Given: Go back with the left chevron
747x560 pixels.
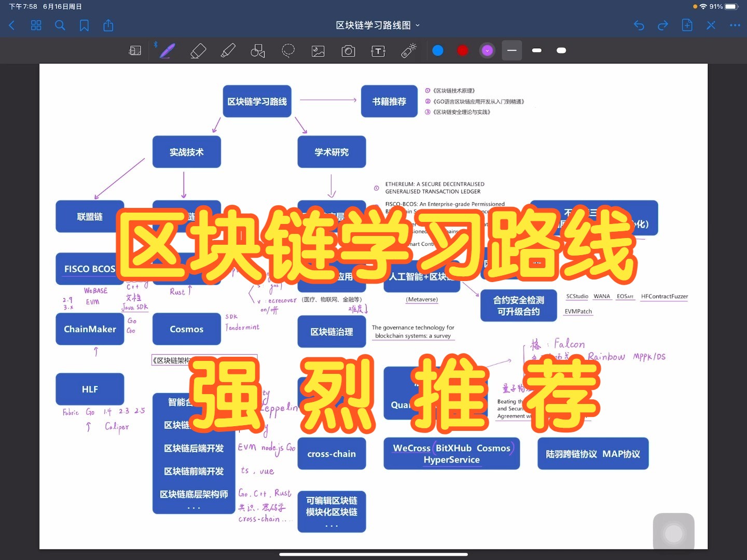Looking at the screenshot, I should coord(12,25).
